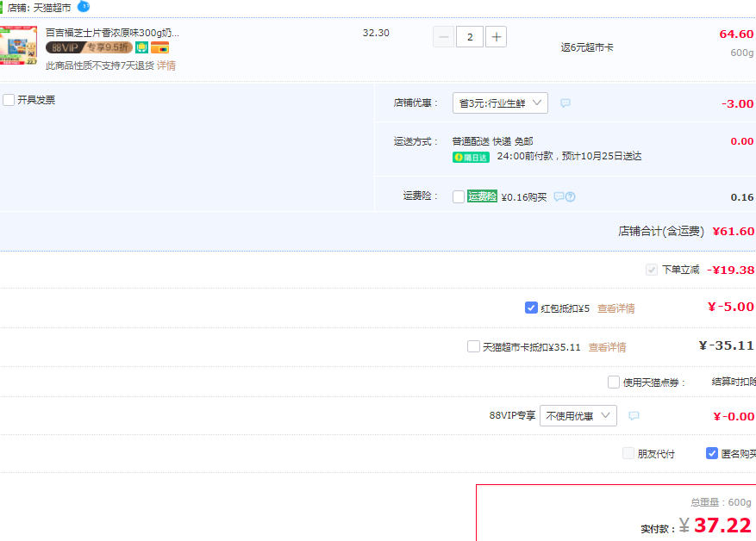The height and width of the screenshot is (541, 756).
Task: Enable 天猫超市卡抵扣¥35.11 checkbox
Action: pyautogui.click(x=473, y=346)
